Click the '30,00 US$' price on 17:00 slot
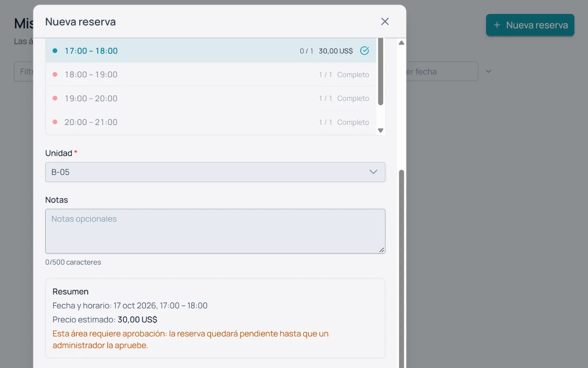Screen dimensions: 588x368 [x=336, y=51]
